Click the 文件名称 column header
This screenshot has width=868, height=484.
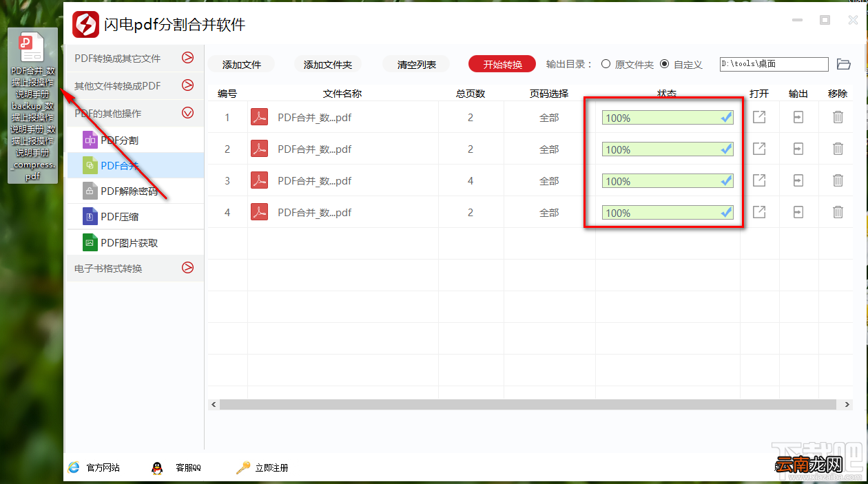[x=342, y=94]
